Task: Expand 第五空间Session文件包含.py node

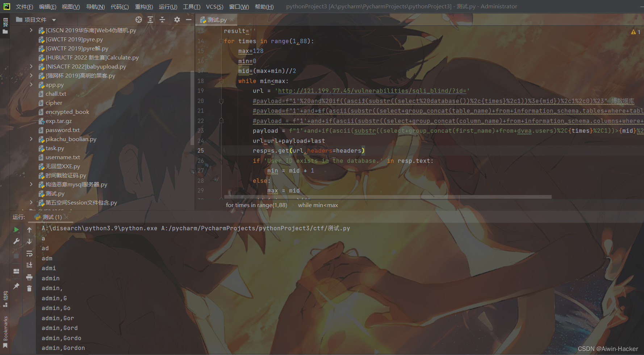Action: [31, 202]
